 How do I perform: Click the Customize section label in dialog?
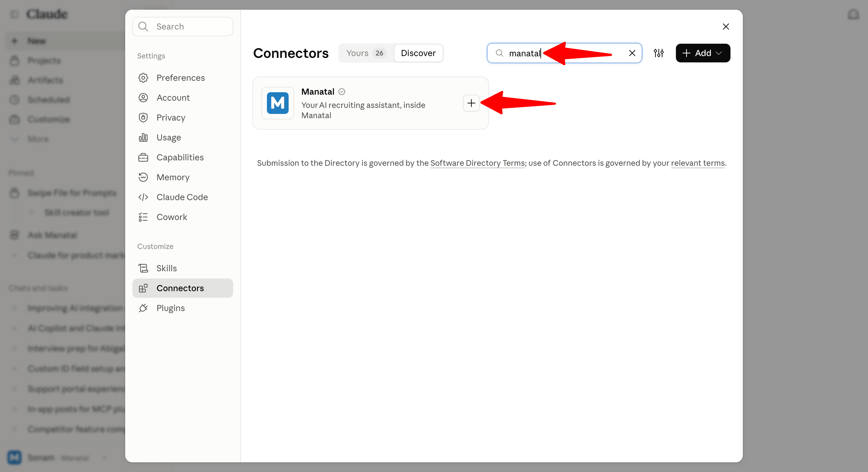(x=155, y=246)
